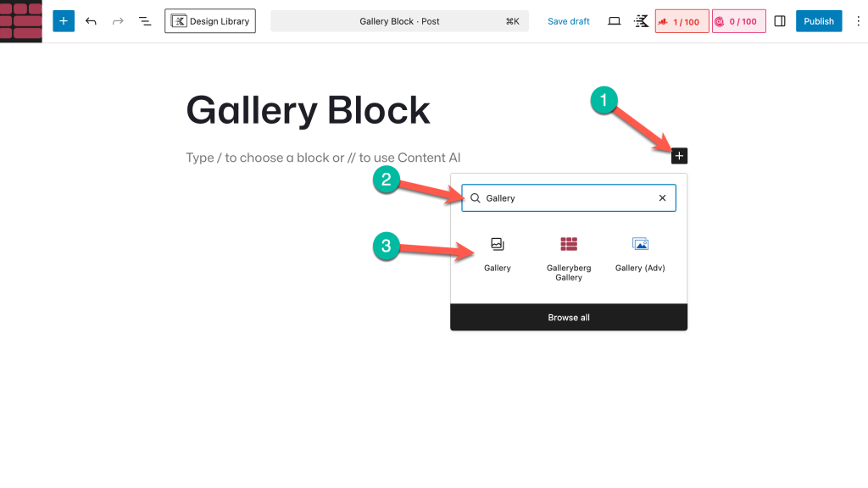
Task: Open the Design Library
Action: click(210, 21)
